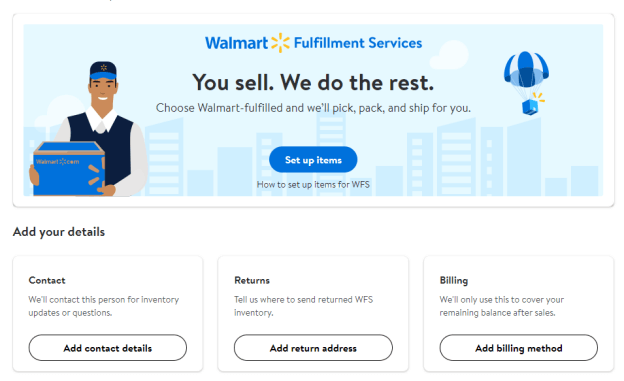The image size is (624, 381).
Task: Click the Contact card heading
Action: (x=47, y=280)
